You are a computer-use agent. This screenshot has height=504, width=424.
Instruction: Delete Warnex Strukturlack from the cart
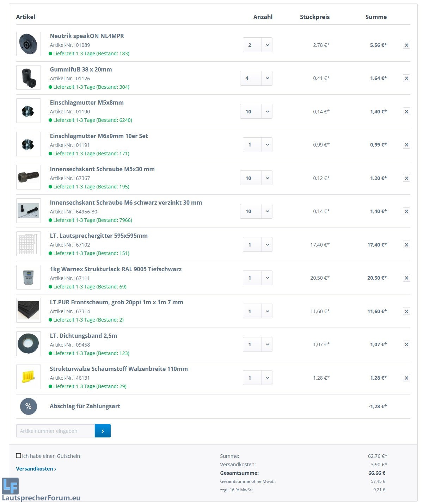tap(406, 278)
